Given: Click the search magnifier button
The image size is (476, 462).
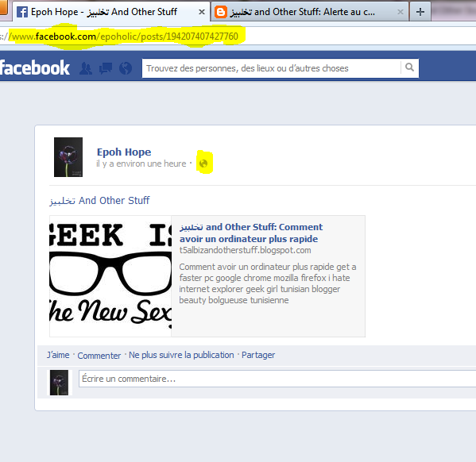Looking at the screenshot, I should click(409, 67).
